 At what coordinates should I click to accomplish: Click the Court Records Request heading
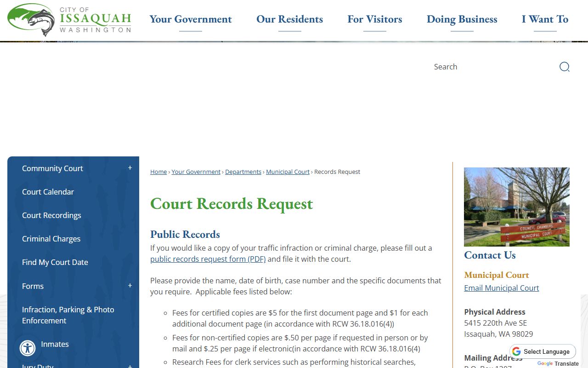tap(232, 203)
